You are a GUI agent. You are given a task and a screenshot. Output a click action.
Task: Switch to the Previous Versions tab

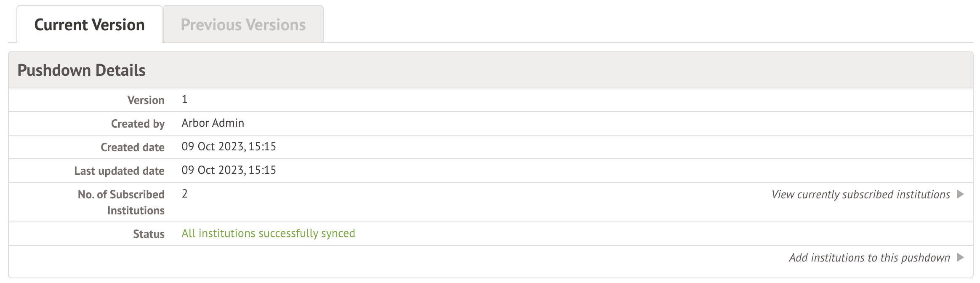pos(243,25)
